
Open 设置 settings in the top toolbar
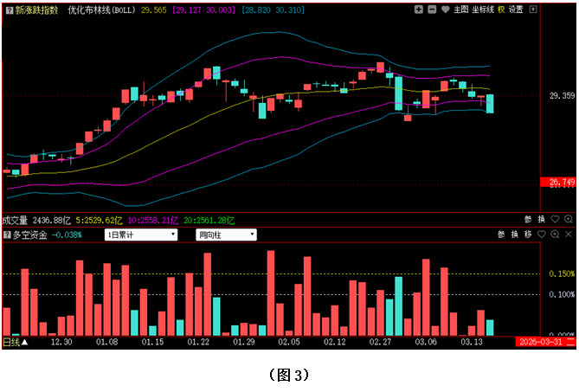(516, 10)
